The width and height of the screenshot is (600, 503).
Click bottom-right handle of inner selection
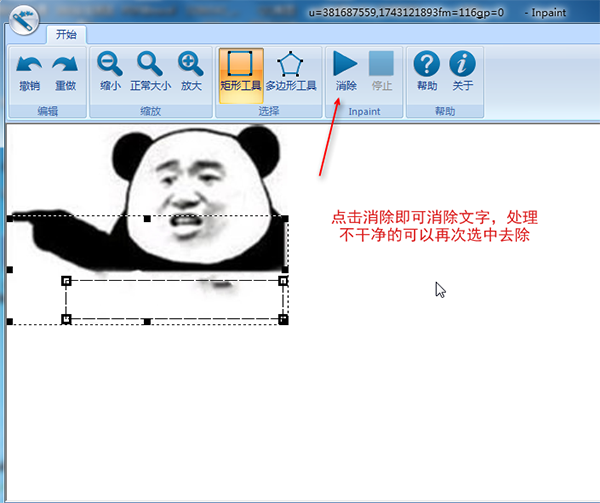[283, 319]
